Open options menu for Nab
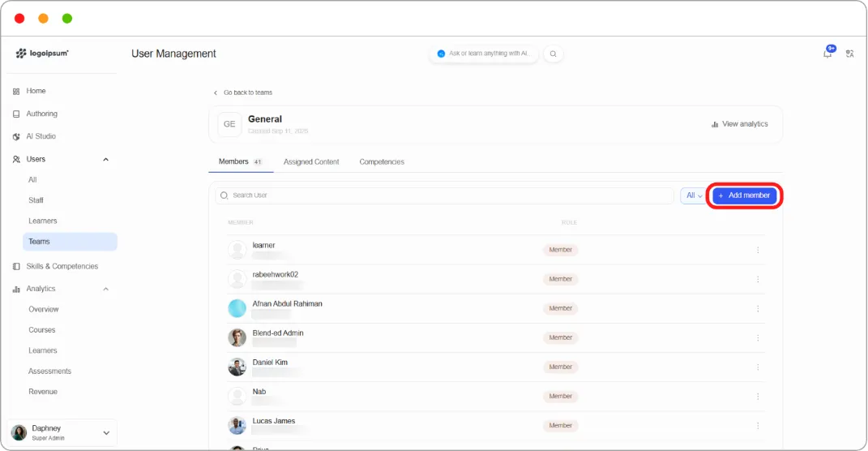The height and width of the screenshot is (451, 868). click(758, 397)
